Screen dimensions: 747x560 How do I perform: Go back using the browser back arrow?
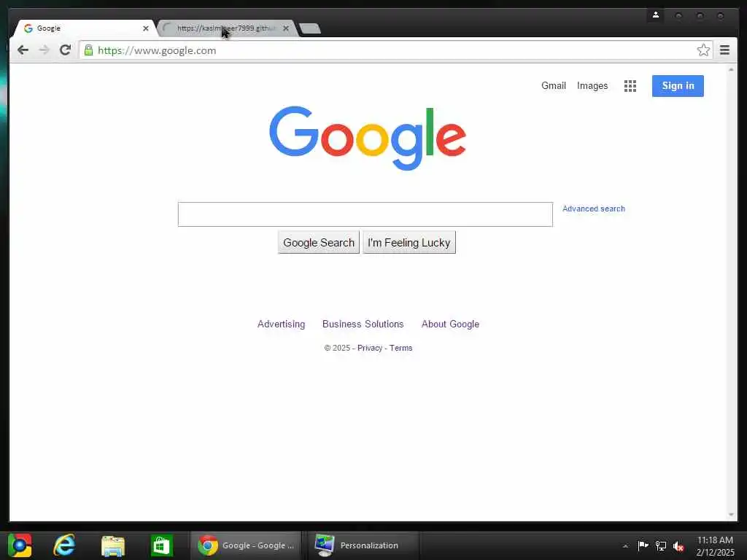tap(23, 50)
